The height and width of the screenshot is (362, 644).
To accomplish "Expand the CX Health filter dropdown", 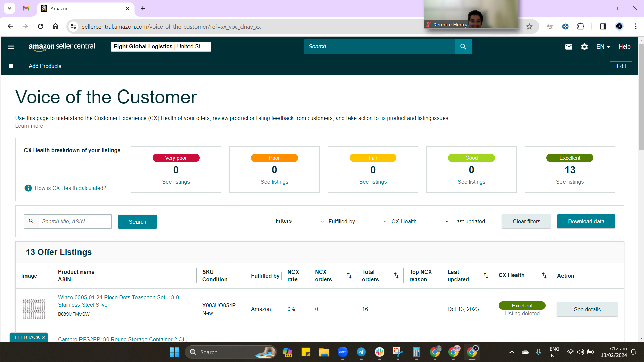I will coord(400,222).
